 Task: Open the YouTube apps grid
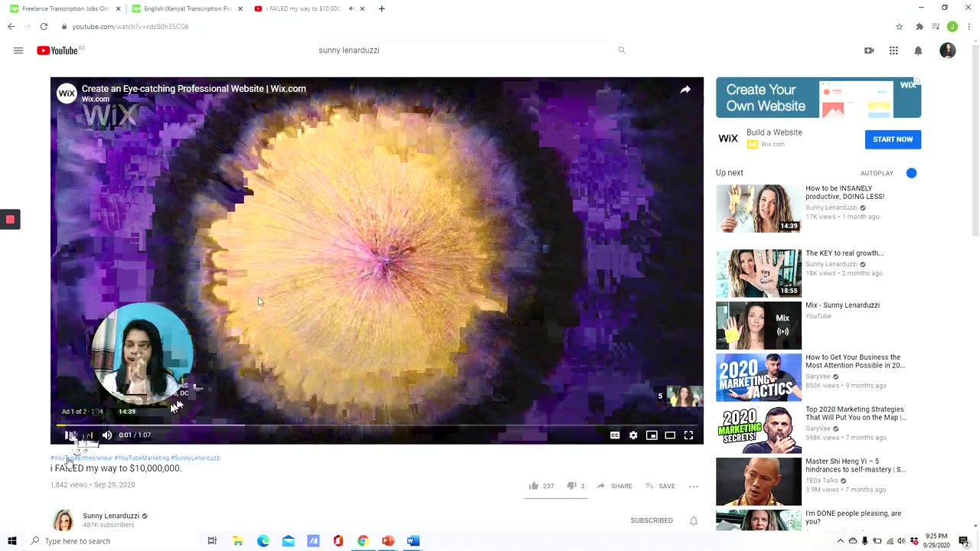point(893,51)
